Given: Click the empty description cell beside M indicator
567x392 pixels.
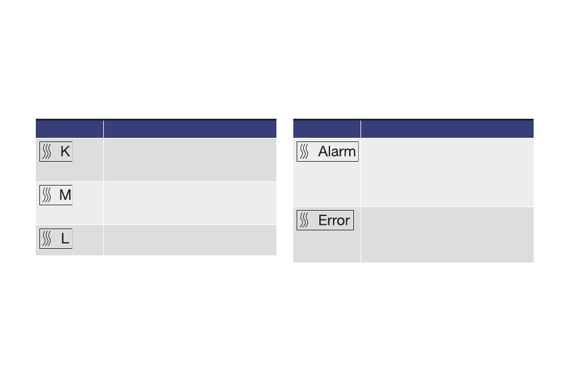Looking at the screenshot, I should [x=190, y=203].
